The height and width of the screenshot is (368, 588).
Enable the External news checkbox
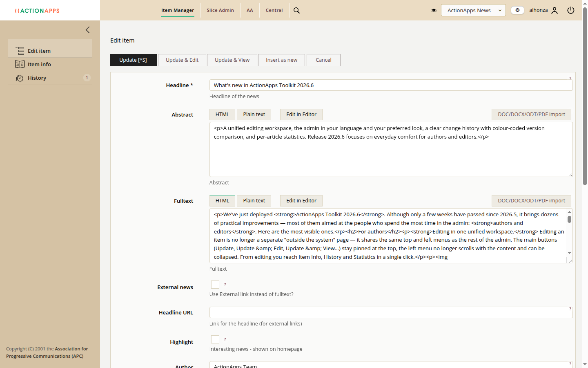[215, 285]
